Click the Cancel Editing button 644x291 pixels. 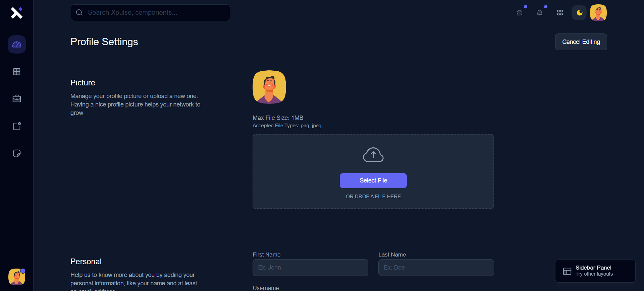(581, 42)
